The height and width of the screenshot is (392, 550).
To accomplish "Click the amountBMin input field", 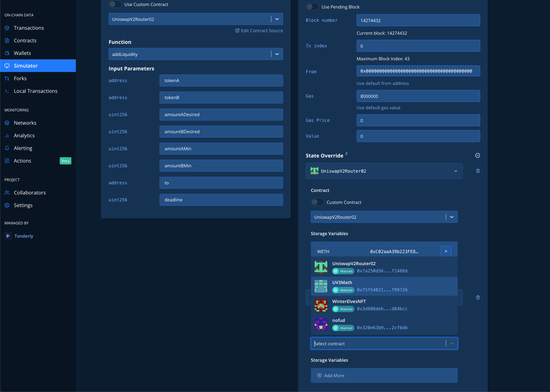I will click(221, 166).
